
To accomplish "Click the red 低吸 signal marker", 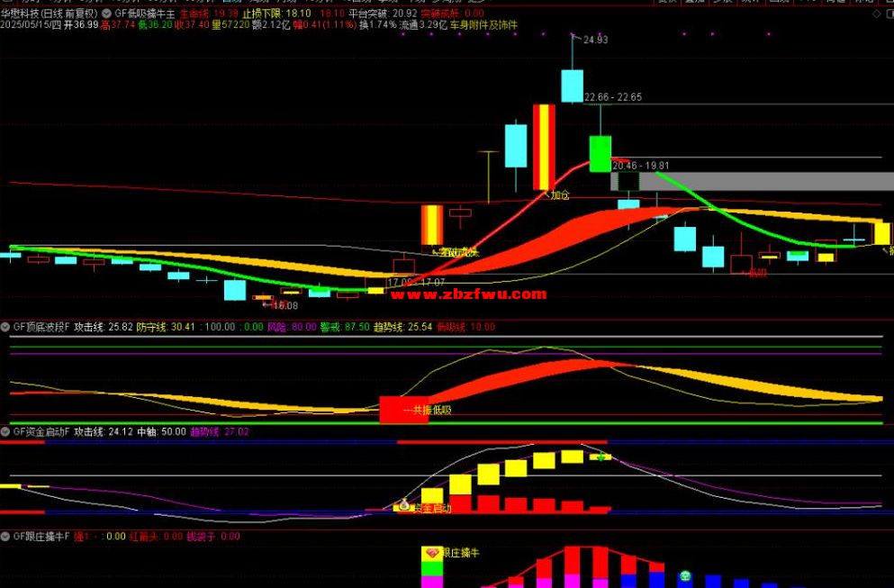I will [754, 272].
